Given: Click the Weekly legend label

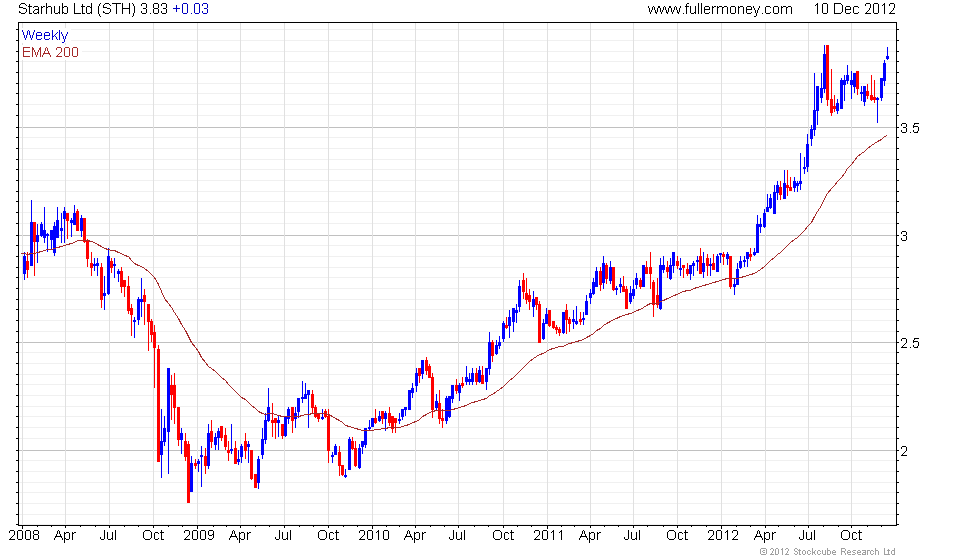Looking at the screenshot, I should click(x=45, y=36).
